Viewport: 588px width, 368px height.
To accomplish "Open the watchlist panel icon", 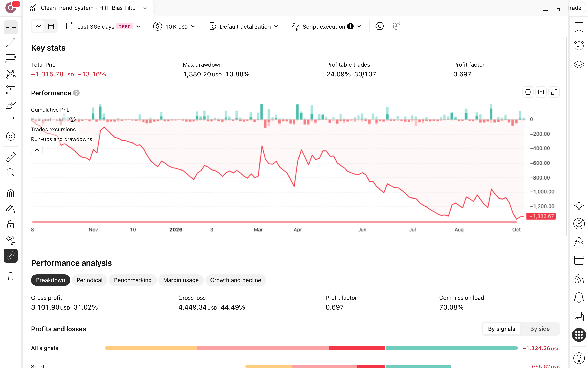I will pyautogui.click(x=579, y=27).
